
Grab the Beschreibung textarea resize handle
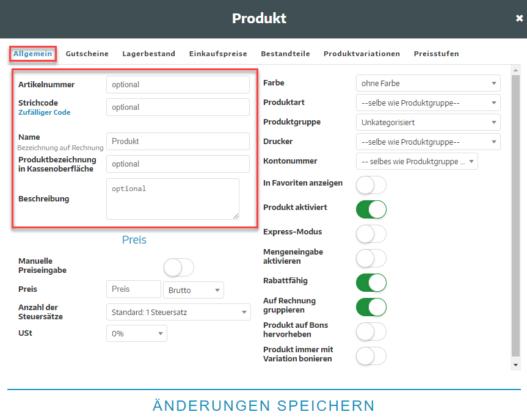point(236,216)
